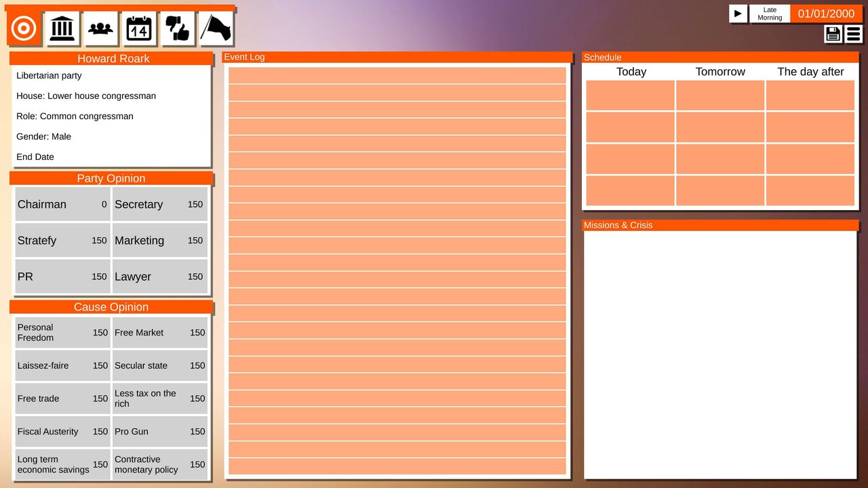Screen dimensions: 868x488
Task: Click the Cause Opinion header
Action: pos(111,307)
